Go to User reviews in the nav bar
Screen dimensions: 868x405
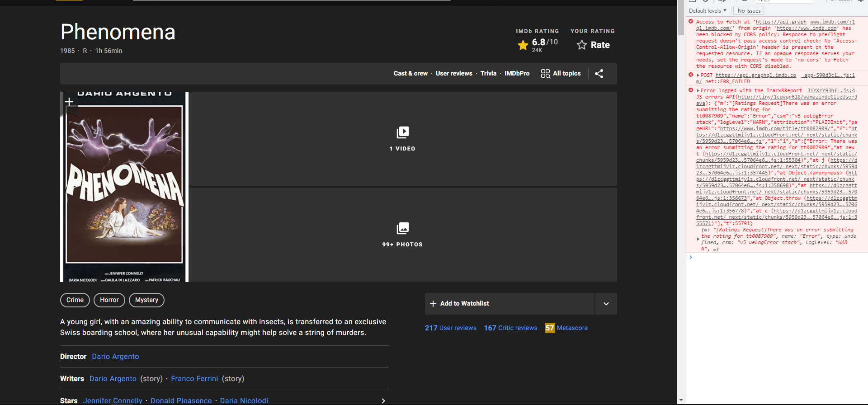click(454, 74)
